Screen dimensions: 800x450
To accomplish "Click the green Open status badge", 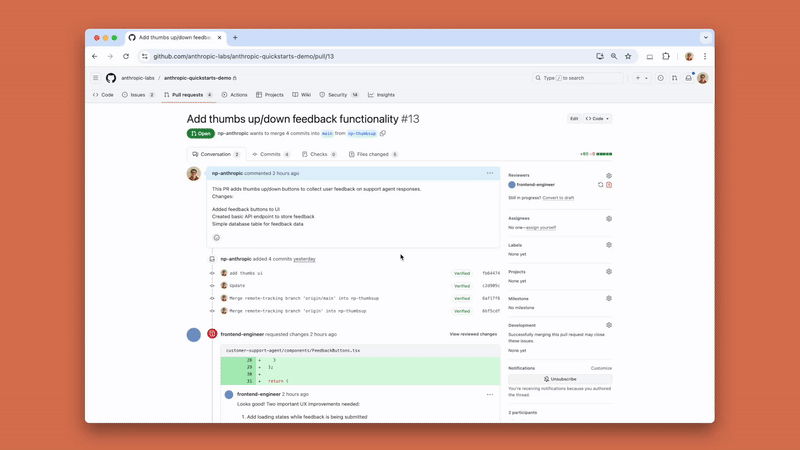I will coord(201,134).
